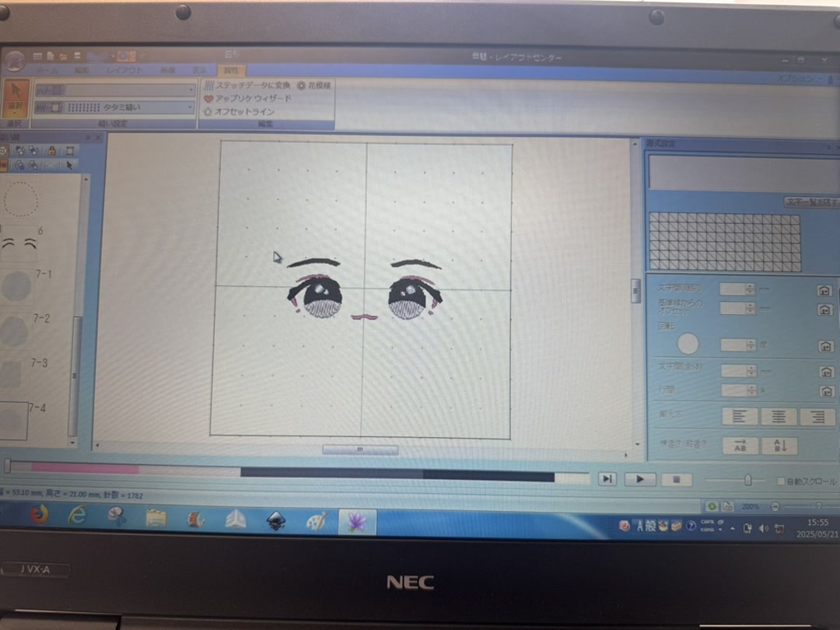Click the reset icon for 基準線からのオフセット
The height and width of the screenshot is (630, 840).
pos(825,309)
